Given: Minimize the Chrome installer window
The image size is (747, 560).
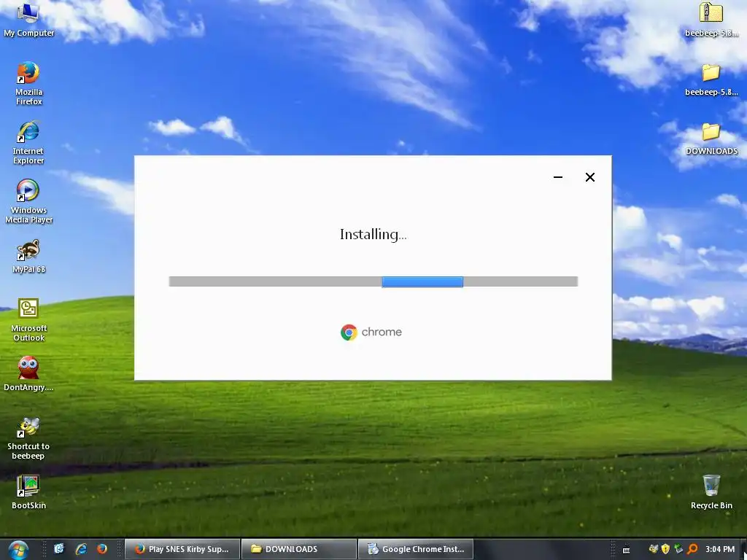Looking at the screenshot, I should pos(558,177).
